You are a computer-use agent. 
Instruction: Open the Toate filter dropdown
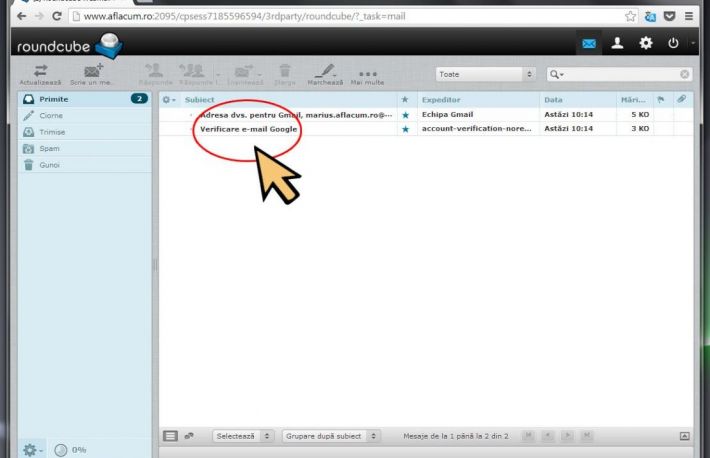click(x=486, y=74)
